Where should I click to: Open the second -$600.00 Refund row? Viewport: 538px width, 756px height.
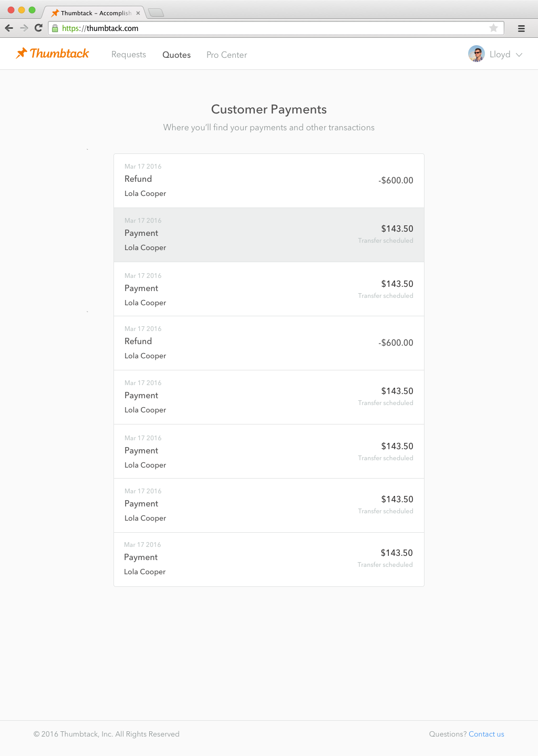click(x=269, y=343)
